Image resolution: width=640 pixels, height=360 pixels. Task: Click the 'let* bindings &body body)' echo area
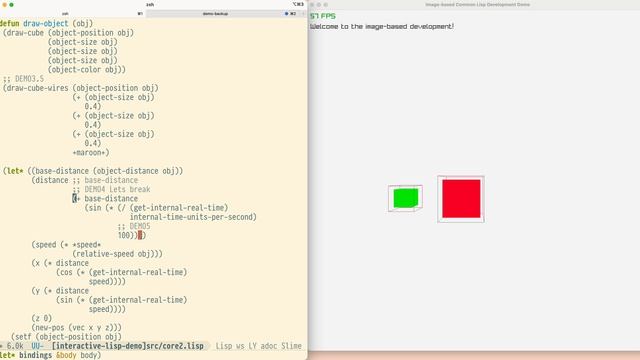[51, 355]
